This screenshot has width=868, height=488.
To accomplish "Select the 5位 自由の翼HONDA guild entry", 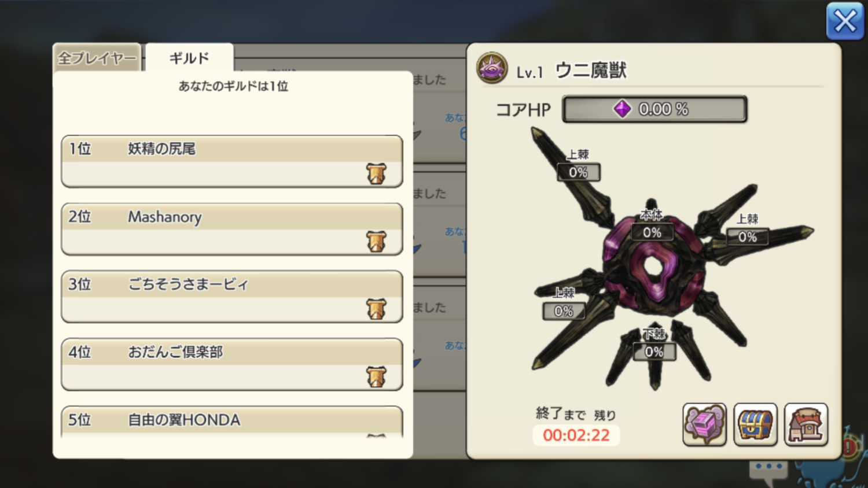I will pyautogui.click(x=232, y=422).
